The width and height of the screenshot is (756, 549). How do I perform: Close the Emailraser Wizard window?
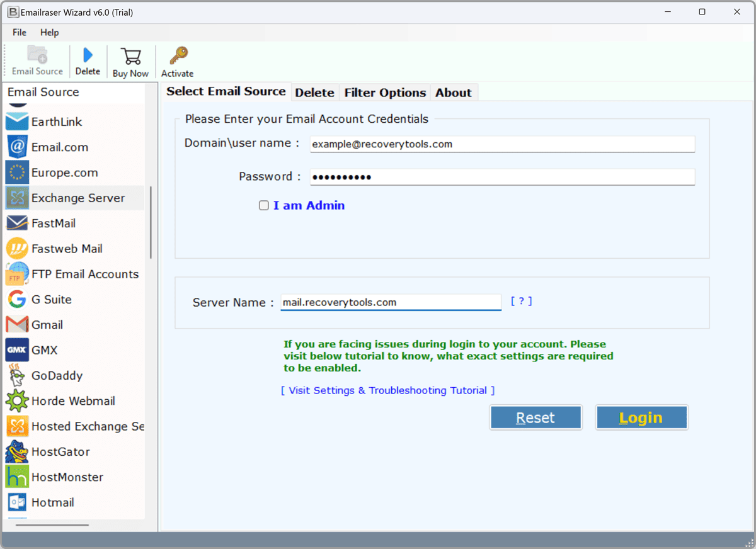coord(736,12)
